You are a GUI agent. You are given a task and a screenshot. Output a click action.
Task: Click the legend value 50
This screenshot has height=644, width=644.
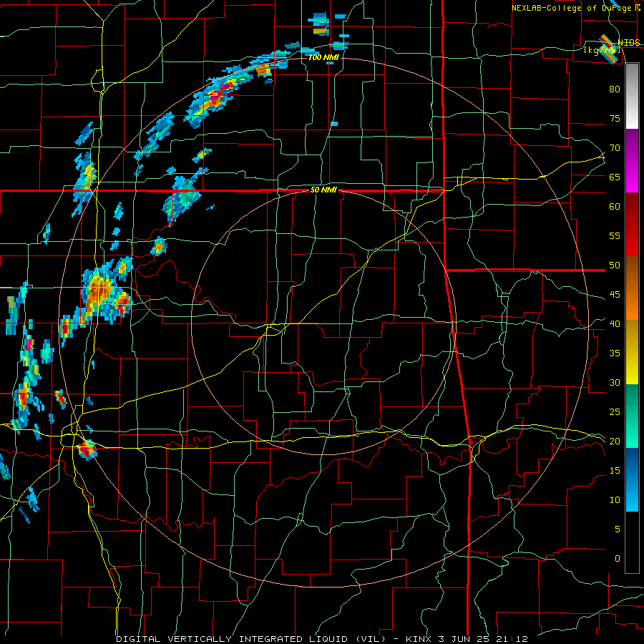[x=615, y=265]
